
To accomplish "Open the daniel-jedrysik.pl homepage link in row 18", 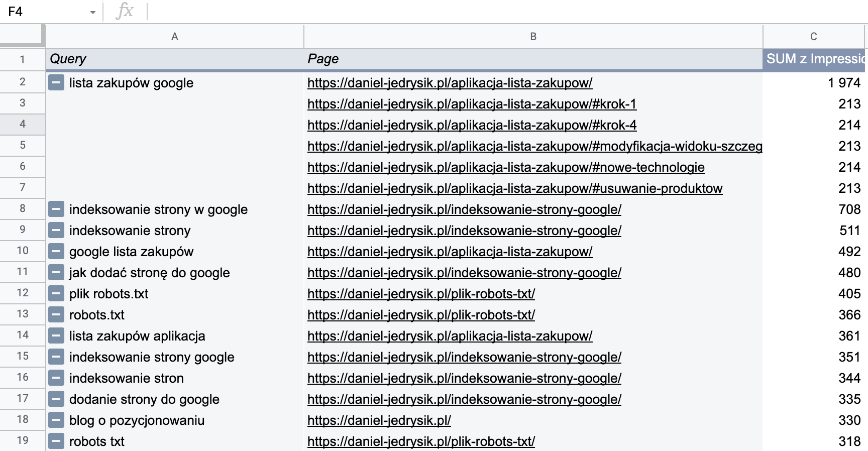I will (379, 420).
